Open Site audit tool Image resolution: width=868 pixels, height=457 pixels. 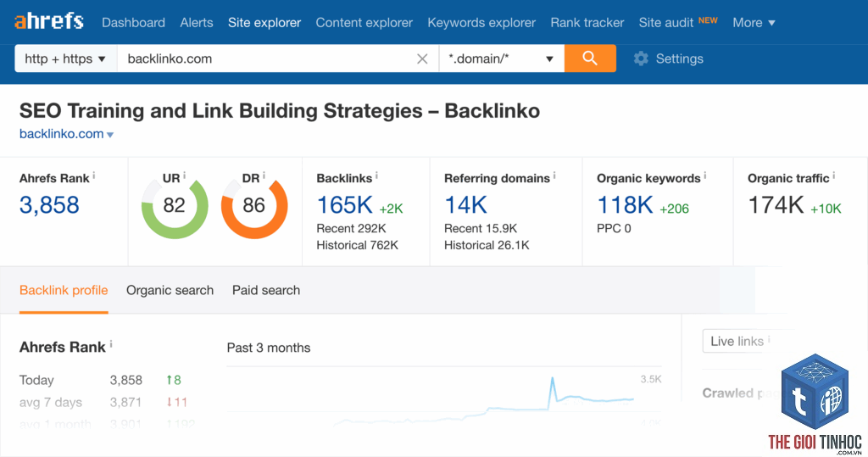666,23
